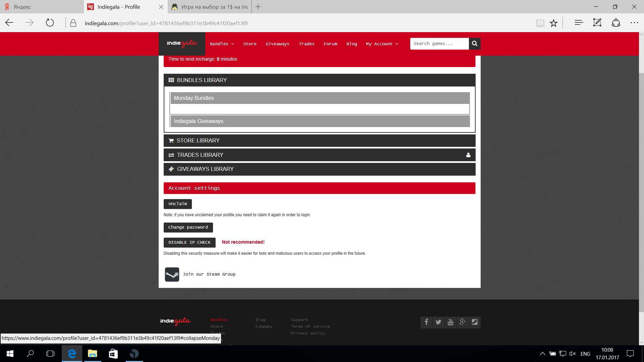Show hidden system tray icons

pos(542,354)
